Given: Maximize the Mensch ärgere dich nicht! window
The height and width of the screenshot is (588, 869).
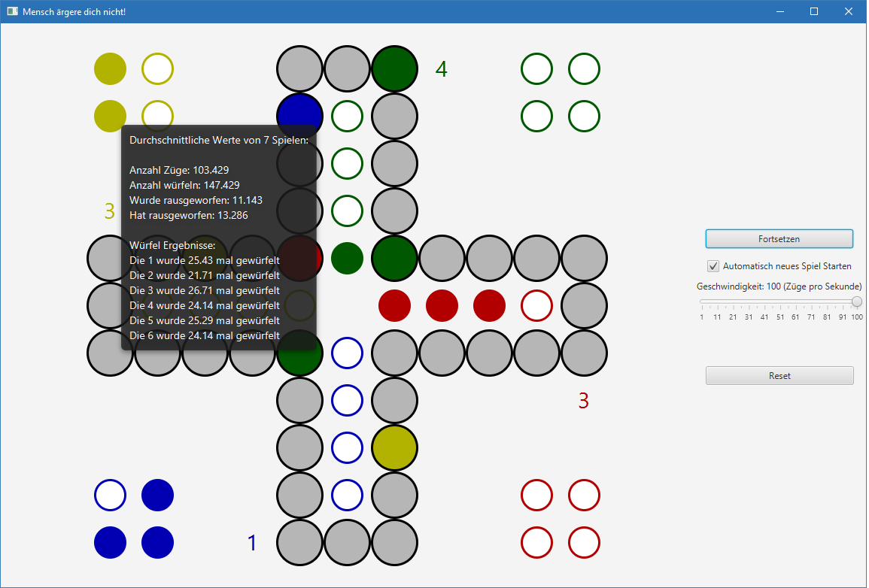Looking at the screenshot, I should [813, 11].
